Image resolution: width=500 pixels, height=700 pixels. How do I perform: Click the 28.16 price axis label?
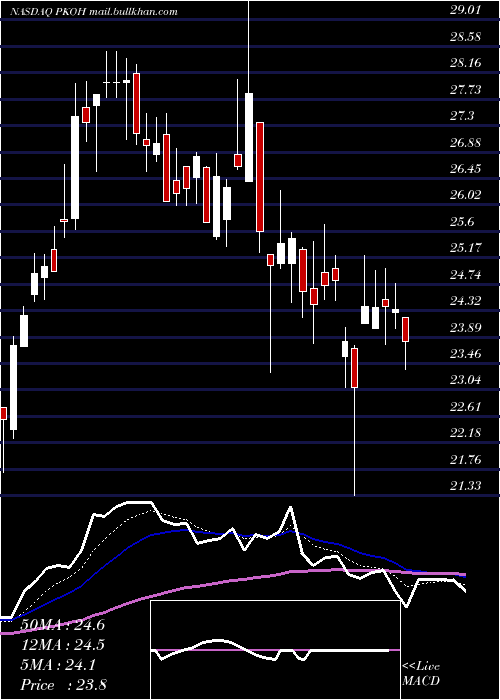[x=465, y=62]
